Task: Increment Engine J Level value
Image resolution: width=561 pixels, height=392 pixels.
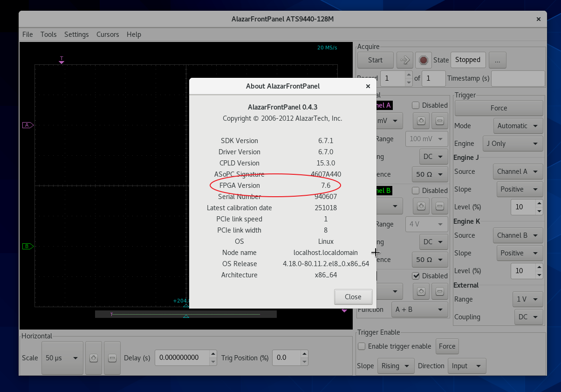Action: (x=539, y=203)
